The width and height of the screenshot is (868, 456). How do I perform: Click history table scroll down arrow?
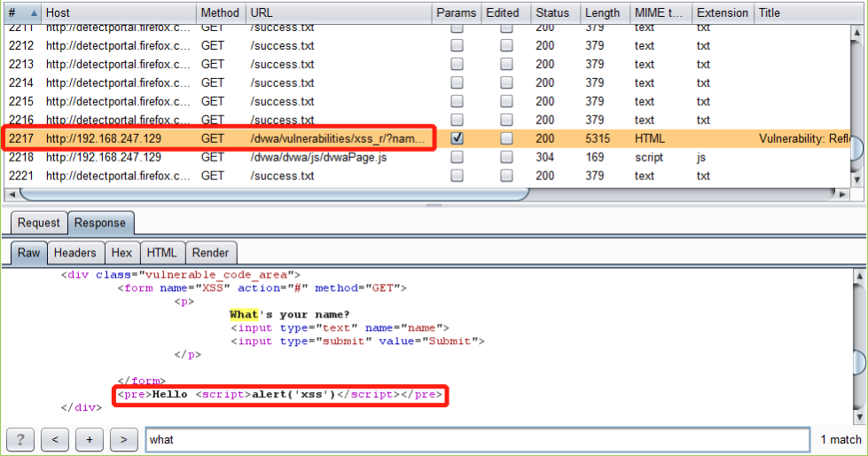(x=857, y=179)
